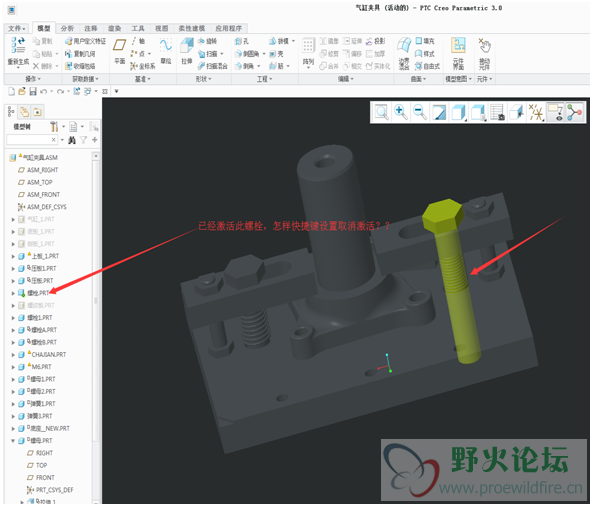The width and height of the screenshot is (592, 506).
Task: Click the Coordinate System (坐标系) tool
Action: click(x=142, y=66)
